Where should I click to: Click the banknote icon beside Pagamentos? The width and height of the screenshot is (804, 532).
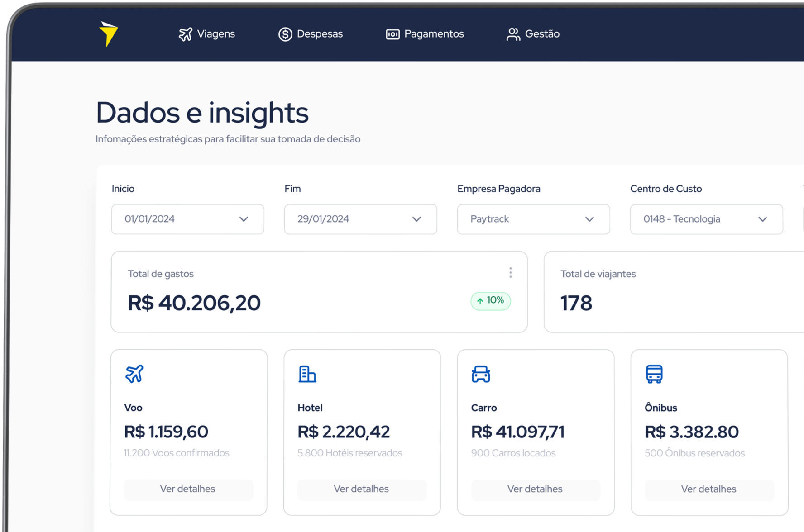(x=392, y=34)
